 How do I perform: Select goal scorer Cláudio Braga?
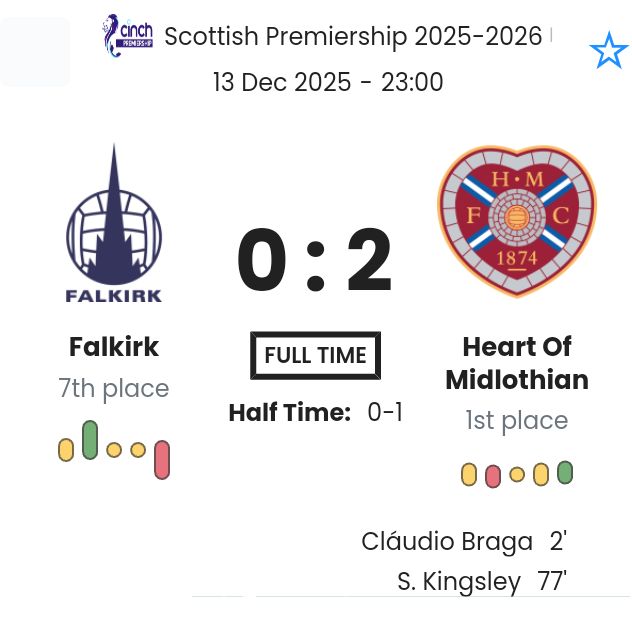[447, 542]
